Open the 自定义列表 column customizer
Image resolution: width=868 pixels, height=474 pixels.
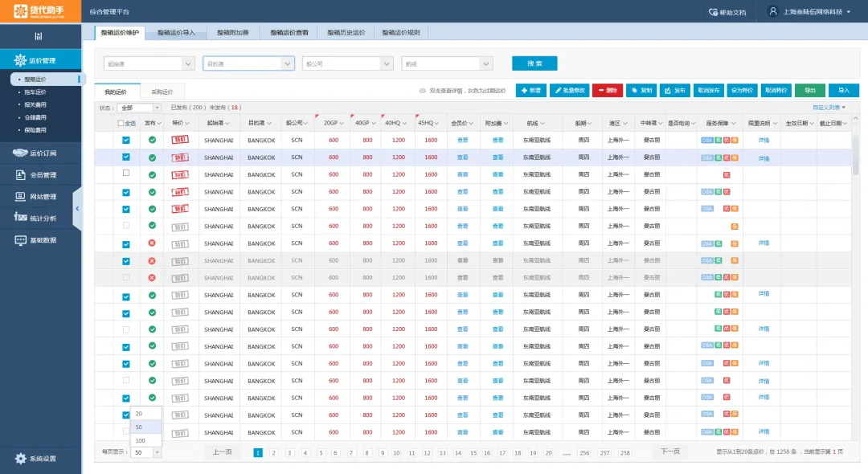[829, 108]
